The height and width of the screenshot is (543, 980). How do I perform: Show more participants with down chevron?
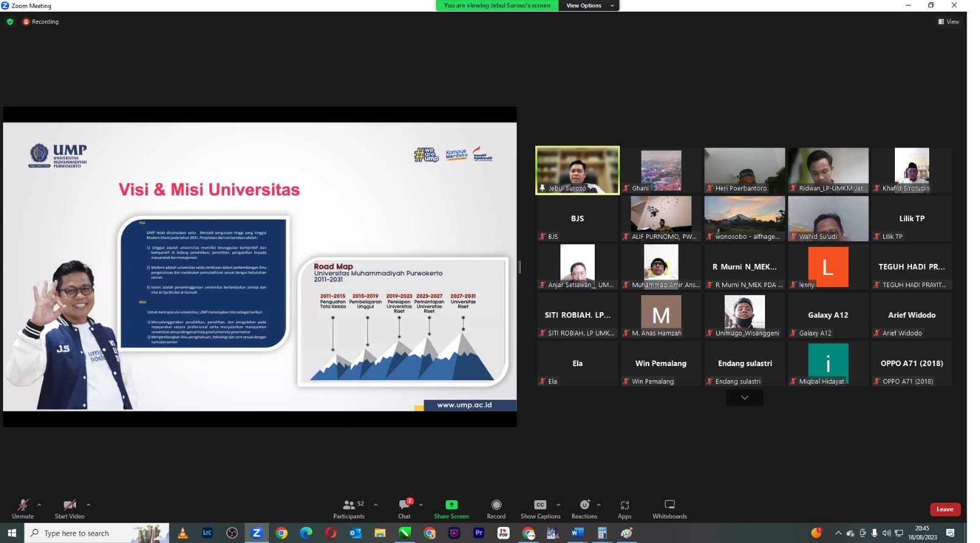(x=744, y=398)
